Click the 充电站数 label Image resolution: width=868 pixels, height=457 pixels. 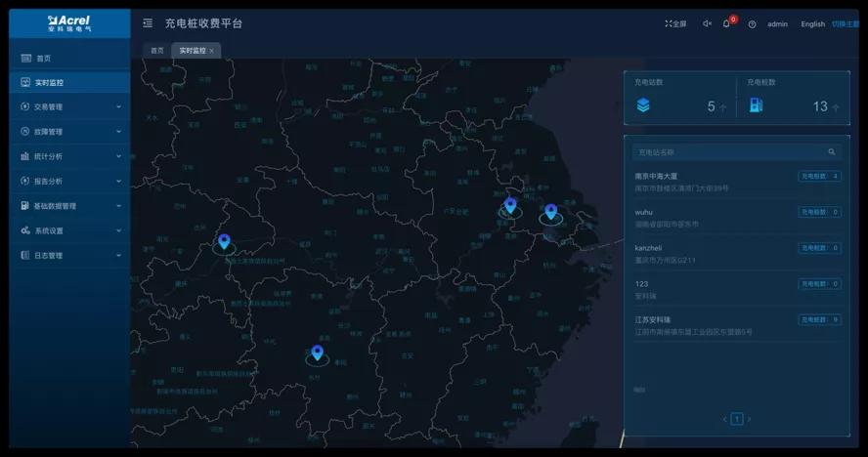point(648,82)
